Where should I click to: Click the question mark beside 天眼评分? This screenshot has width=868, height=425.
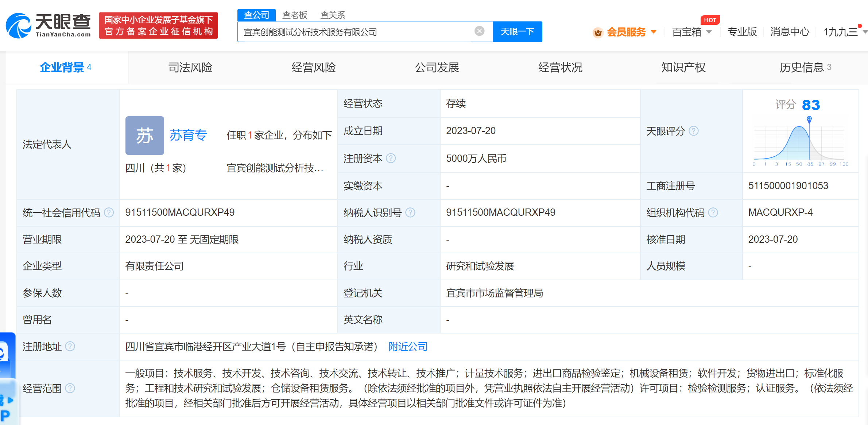[695, 131]
